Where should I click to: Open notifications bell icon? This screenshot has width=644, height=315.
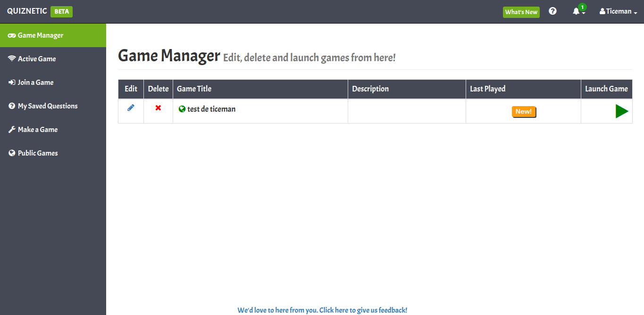click(x=577, y=11)
